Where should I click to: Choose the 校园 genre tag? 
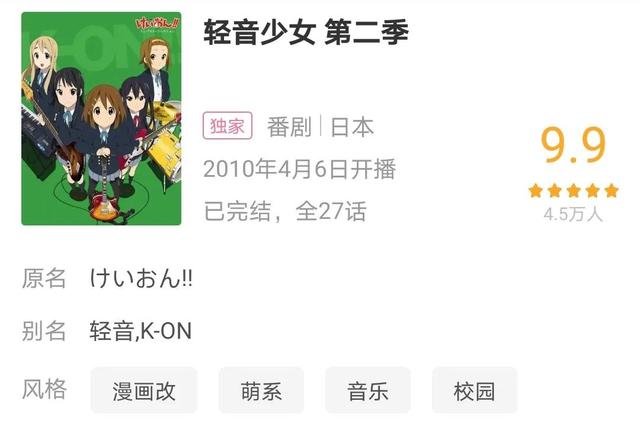click(x=474, y=391)
